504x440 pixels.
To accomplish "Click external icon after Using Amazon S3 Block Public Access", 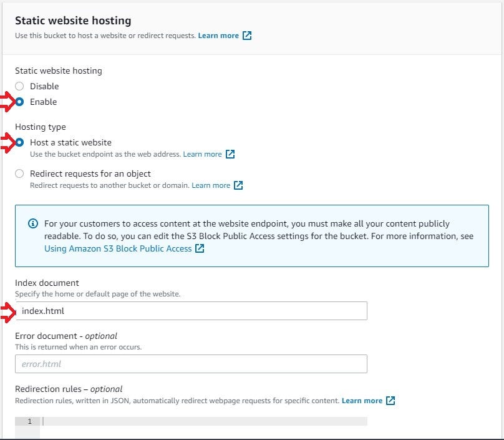I will 200,248.
